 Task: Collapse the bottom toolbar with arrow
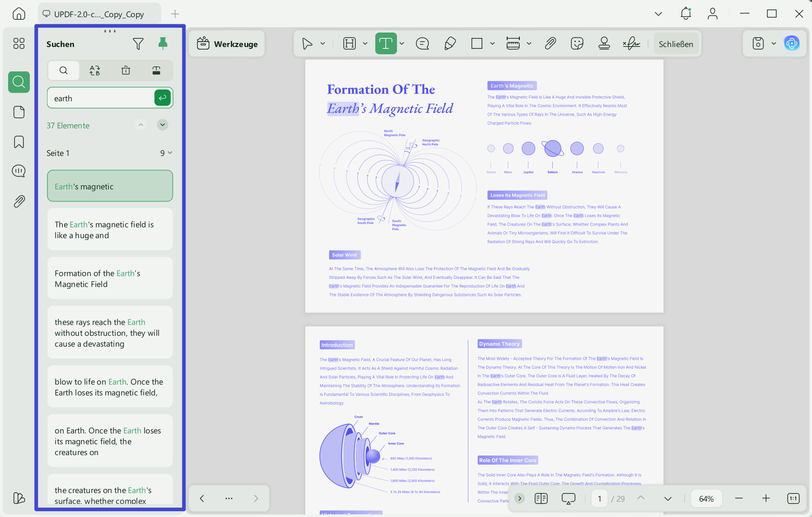(520, 498)
